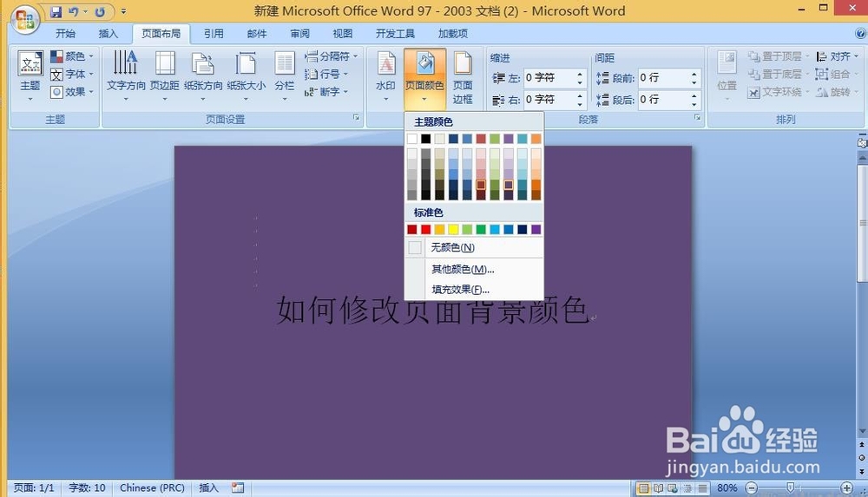The image size is (868, 497).
Task: Increase left indent with up arrow
Action: pos(580,74)
